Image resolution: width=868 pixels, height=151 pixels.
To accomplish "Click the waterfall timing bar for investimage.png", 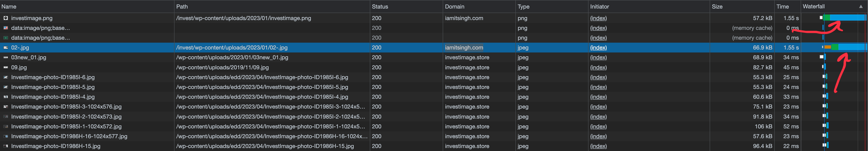I will 846,18.
